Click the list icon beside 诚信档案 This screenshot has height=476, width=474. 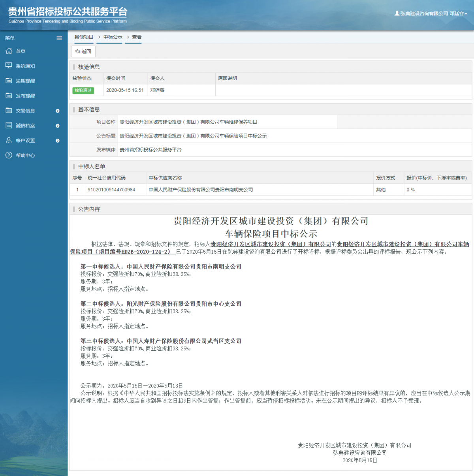[x=9, y=125]
